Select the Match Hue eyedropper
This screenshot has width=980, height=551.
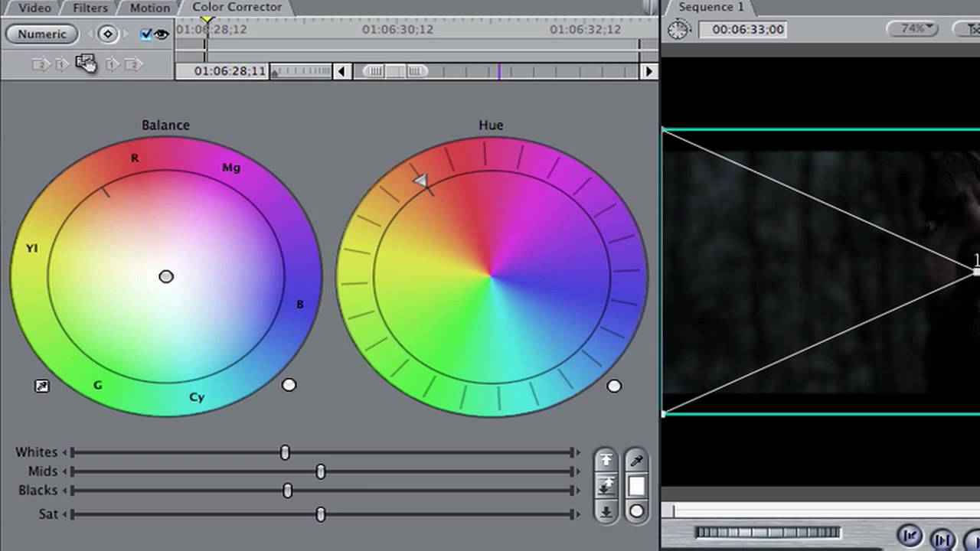[637, 461]
